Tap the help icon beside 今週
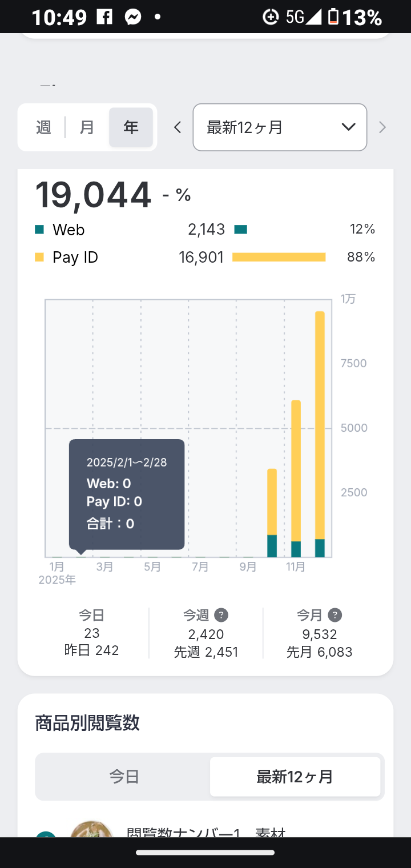This screenshot has height=868, width=411. click(x=221, y=615)
